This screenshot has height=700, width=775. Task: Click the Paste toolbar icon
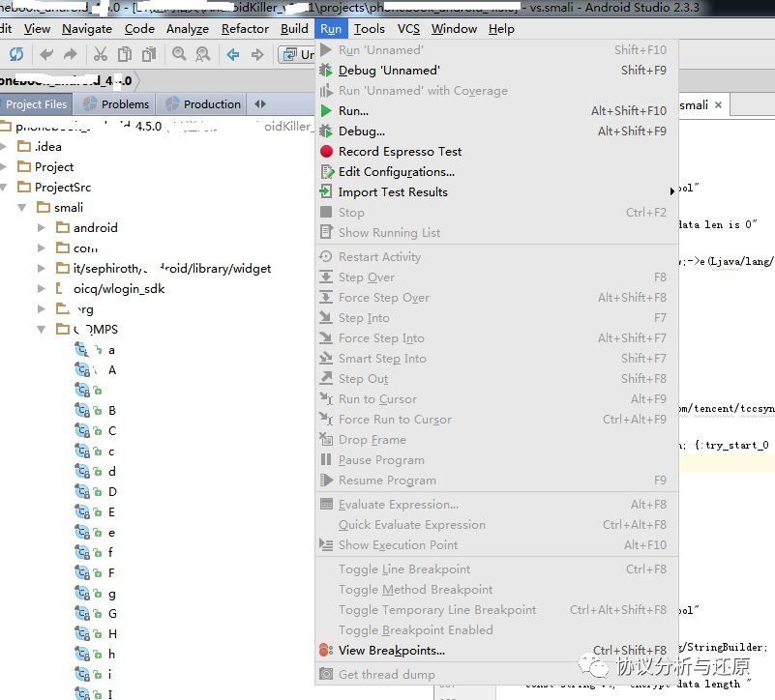click(x=149, y=54)
